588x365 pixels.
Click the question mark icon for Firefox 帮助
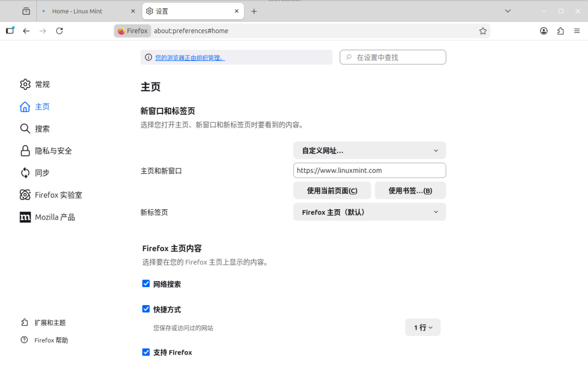[x=24, y=340]
